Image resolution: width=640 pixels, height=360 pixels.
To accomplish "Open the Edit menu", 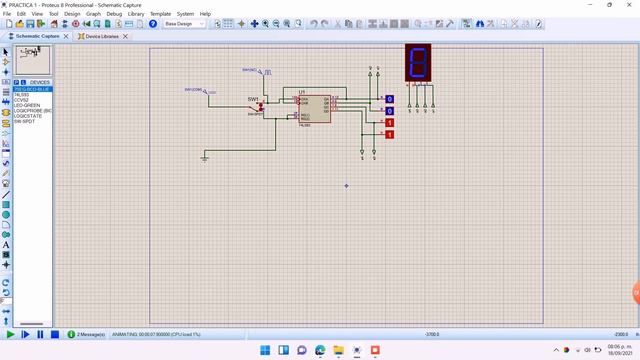I will pos(21,14).
